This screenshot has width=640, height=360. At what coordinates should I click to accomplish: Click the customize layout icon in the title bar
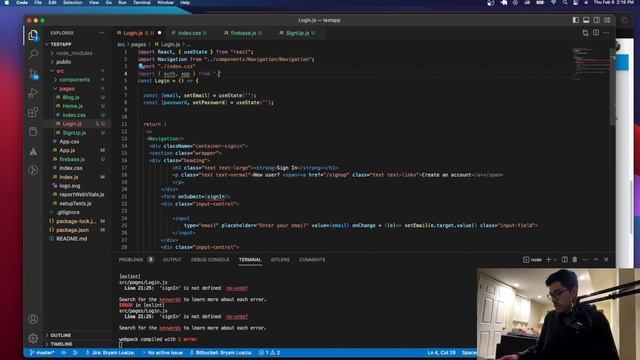(x=607, y=20)
